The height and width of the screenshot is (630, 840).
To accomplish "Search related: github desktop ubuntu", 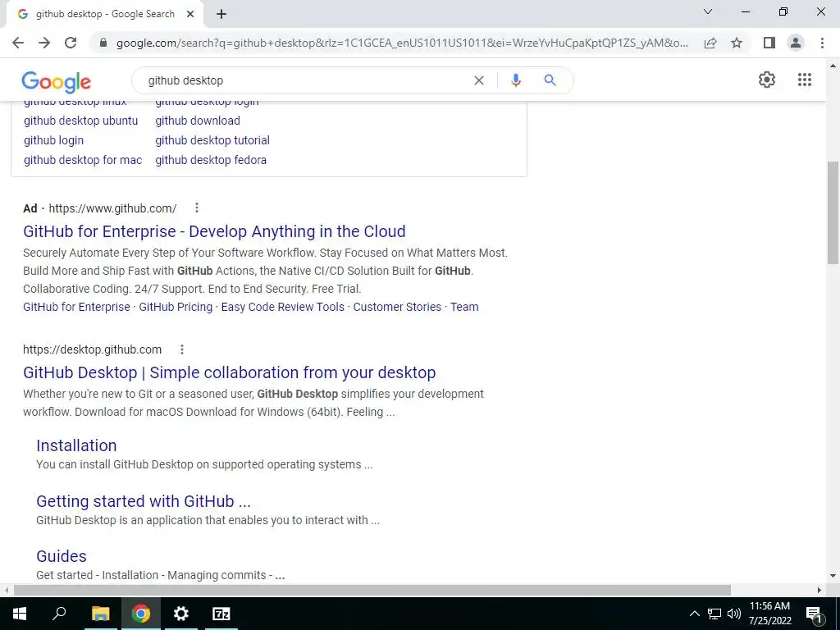I will pos(81,121).
